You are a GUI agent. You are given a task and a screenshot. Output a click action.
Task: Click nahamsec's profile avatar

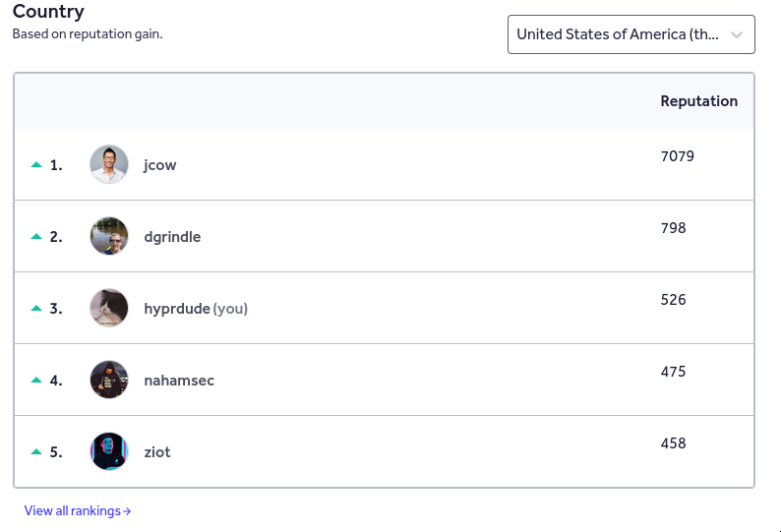(x=109, y=381)
